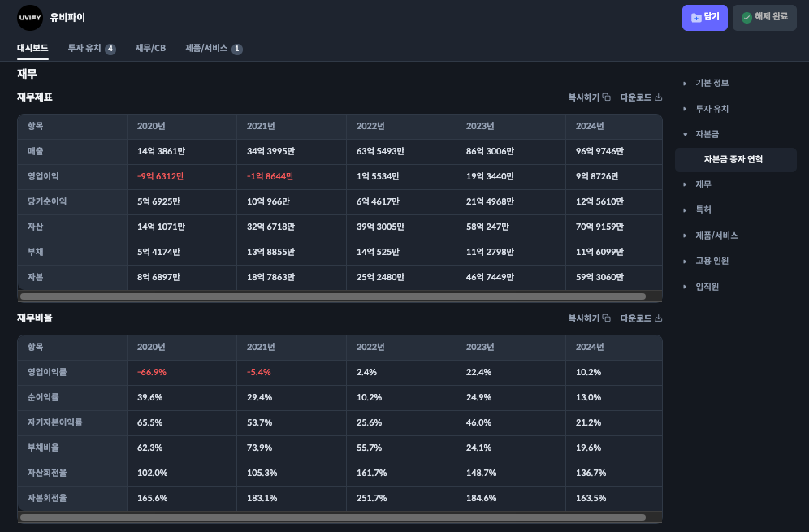This screenshot has height=532, width=809.
Task: Expand 특허 in the sidebar
Action: click(x=703, y=210)
